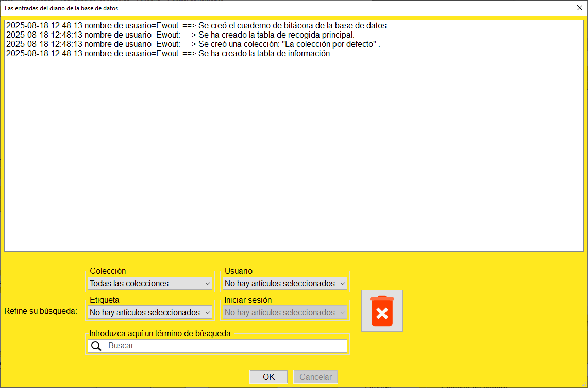Image resolution: width=588 pixels, height=388 pixels.
Task: Click the greyed-out Iniciar sesión dropdown
Action: tap(285, 312)
